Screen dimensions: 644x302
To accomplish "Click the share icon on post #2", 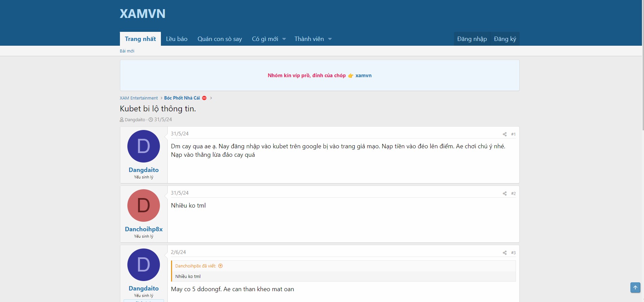I will (504, 193).
